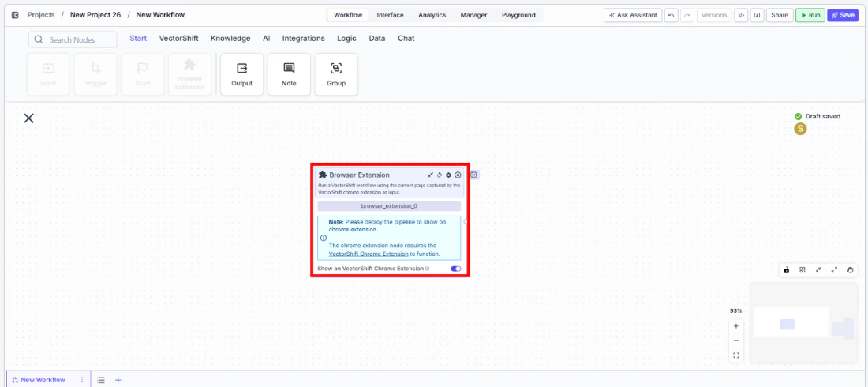Select the Data node category tab
Image resolution: width=868 pixels, height=387 pixels.
pyautogui.click(x=377, y=38)
